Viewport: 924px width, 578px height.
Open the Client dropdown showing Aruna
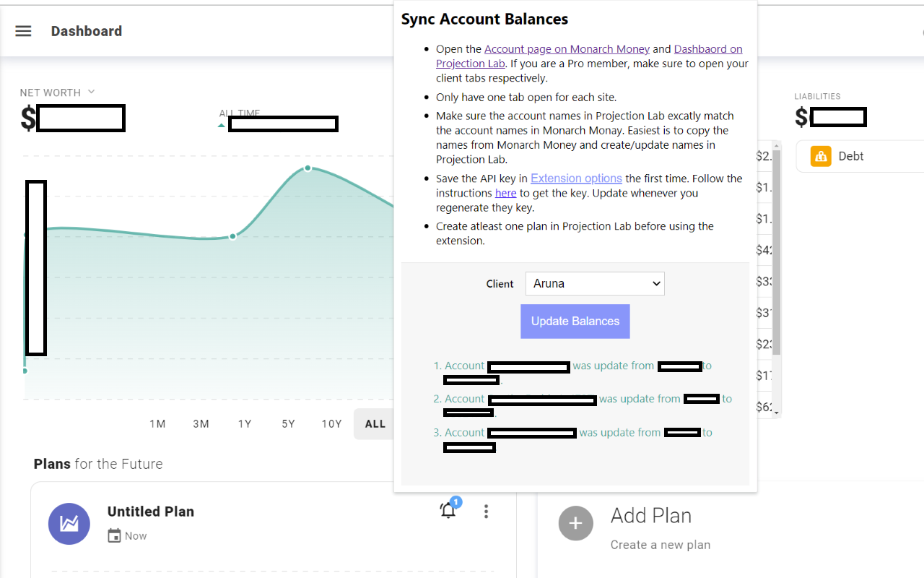click(595, 283)
